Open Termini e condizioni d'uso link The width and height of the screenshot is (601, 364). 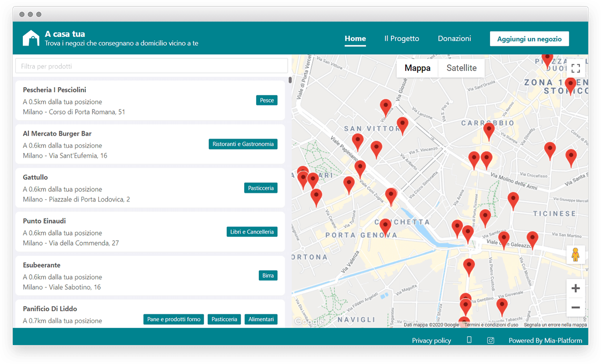pyautogui.click(x=491, y=325)
